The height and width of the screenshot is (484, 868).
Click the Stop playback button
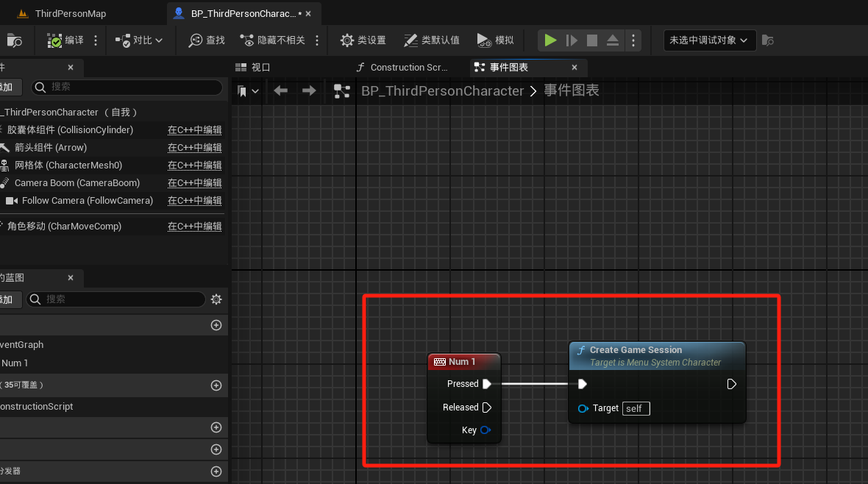click(x=591, y=40)
